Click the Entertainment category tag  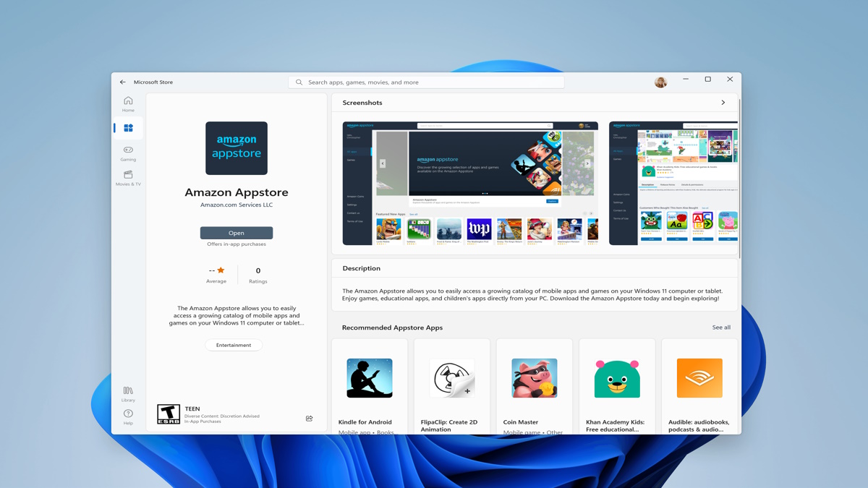[x=234, y=345]
